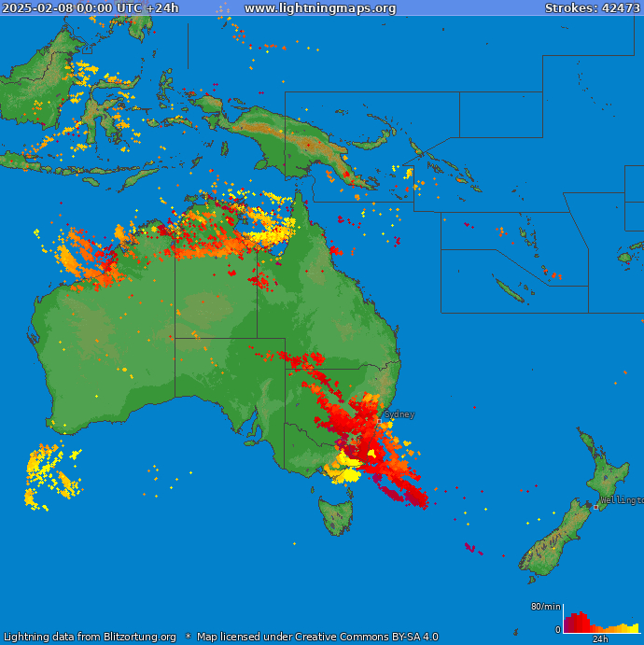The width and height of the screenshot is (644, 645).
Task: Click the red peak of the strike-rate histogram
Action: tap(575, 621)
